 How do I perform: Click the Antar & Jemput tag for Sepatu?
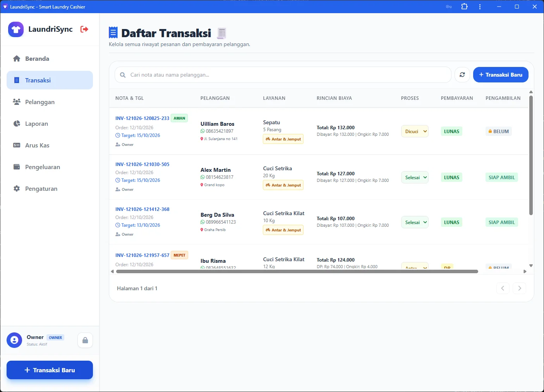[x=283, y=139]
